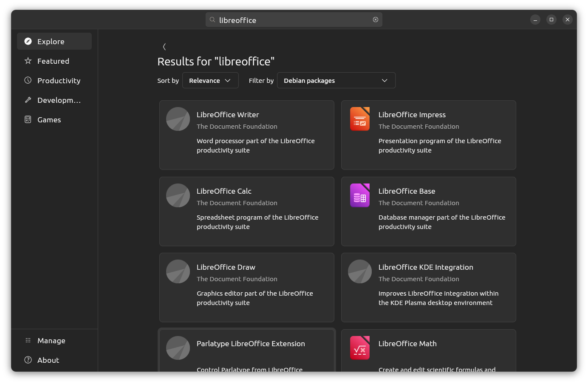Screen dimensions: 588x384
Task: Click the clear search icon in search bar
Action: coord(376,20)
